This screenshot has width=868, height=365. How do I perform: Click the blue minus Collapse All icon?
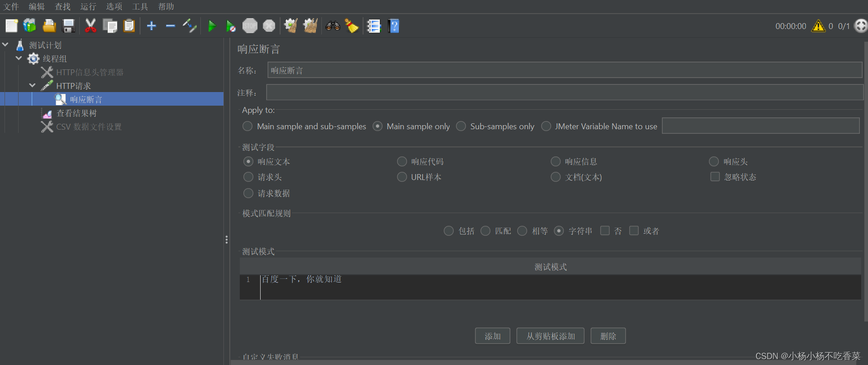click(x=170, y=26)
